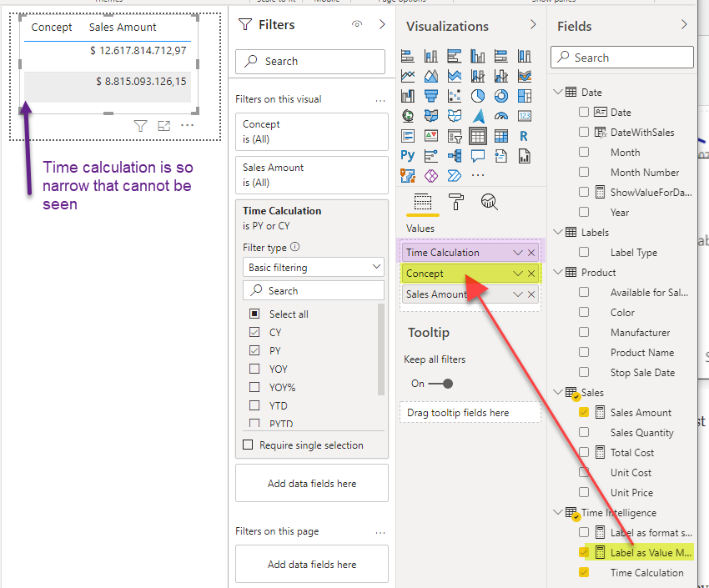The width and height of the screenshot is (709, 588).
Task: Remove Time Calculation from Values
Action: coord(532,253)
